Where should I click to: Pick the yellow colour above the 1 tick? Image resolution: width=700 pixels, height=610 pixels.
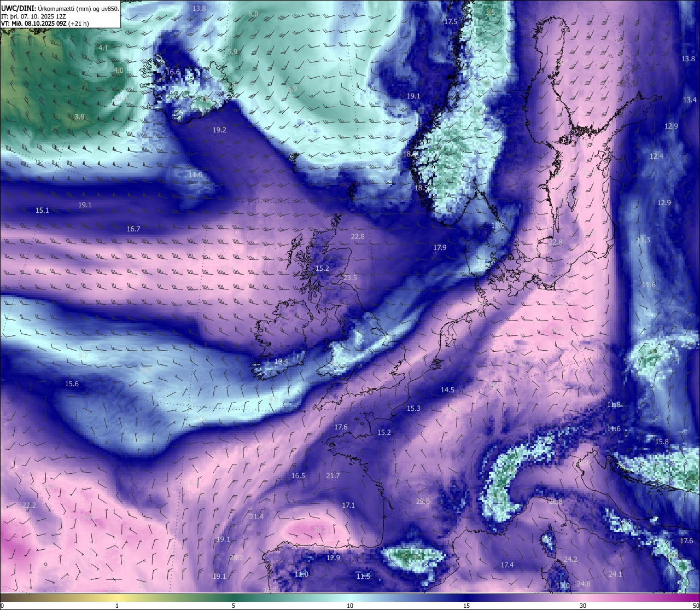coord(117,597)
